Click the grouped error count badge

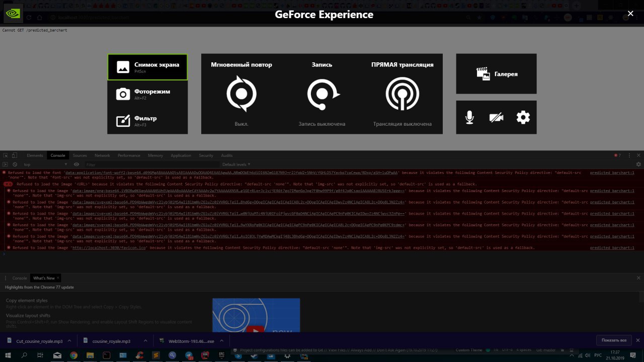click(8, 184)
